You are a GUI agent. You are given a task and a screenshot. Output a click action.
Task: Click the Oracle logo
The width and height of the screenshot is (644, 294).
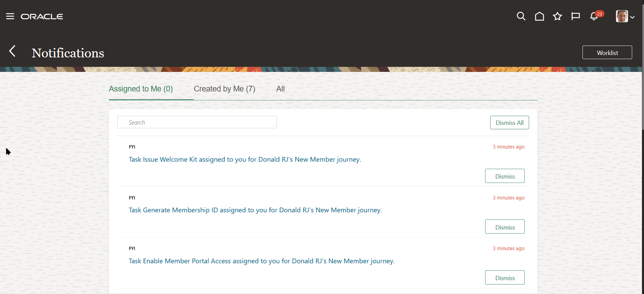[42, 17]
